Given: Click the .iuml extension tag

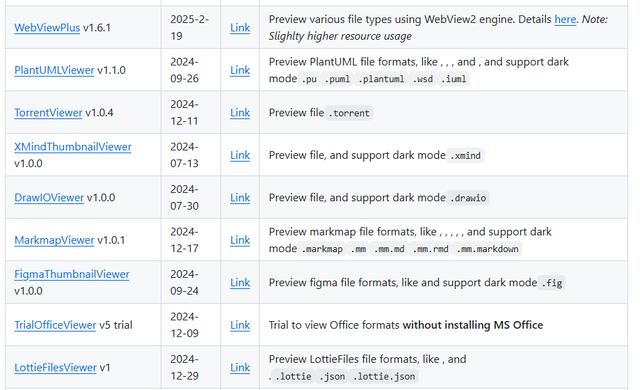Looking at the screenshot, I should 453,79.
